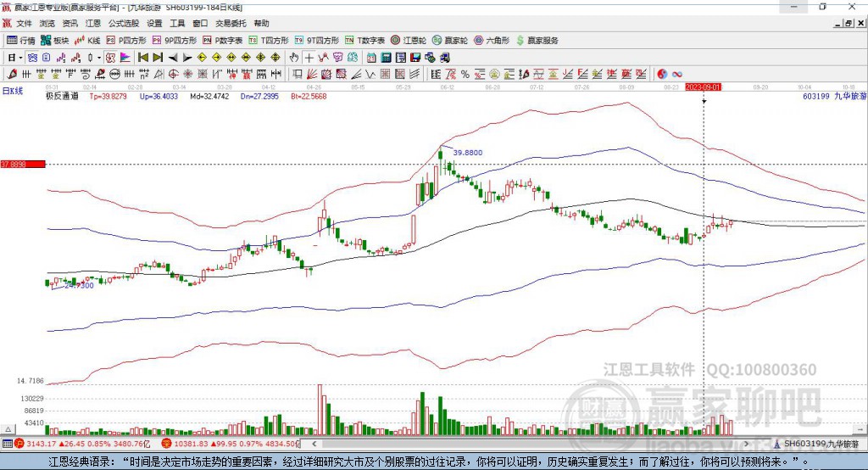Open 赢家服务 dollar-sign service
868x470 pixels.
pyautogui.click(x=537, y=41)
